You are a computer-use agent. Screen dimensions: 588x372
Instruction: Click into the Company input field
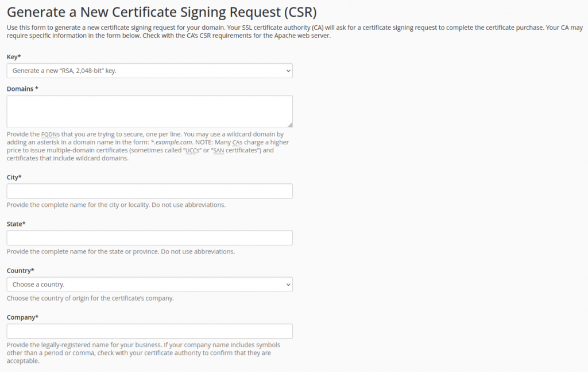pos(149,331)
